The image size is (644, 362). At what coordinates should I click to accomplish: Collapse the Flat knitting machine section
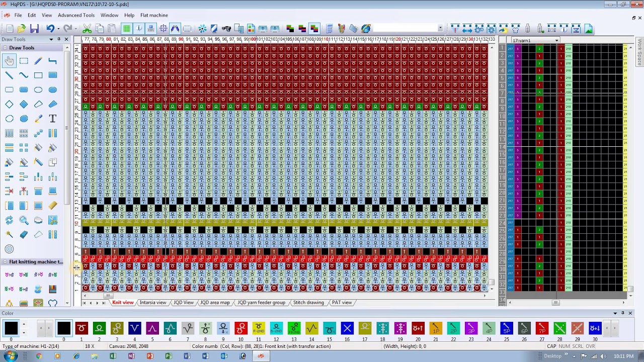click(5, 262)
